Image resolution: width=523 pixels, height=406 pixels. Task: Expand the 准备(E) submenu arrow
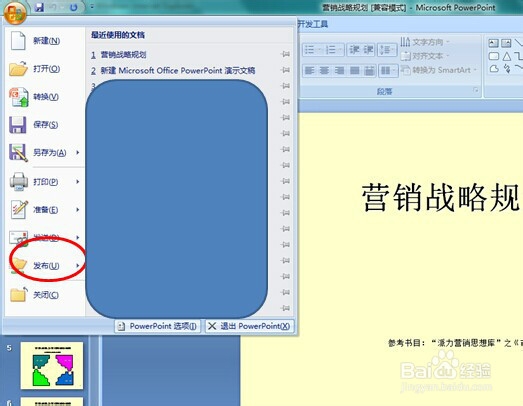(78, 210)
